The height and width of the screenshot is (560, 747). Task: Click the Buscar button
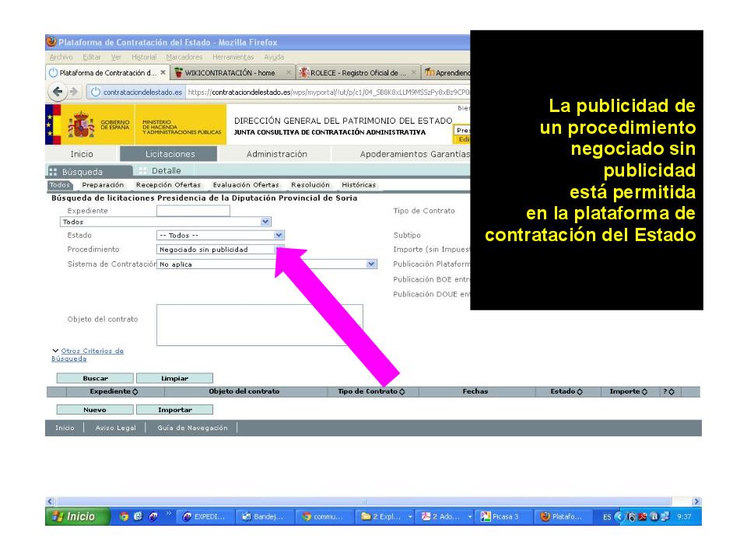[95, 379]
